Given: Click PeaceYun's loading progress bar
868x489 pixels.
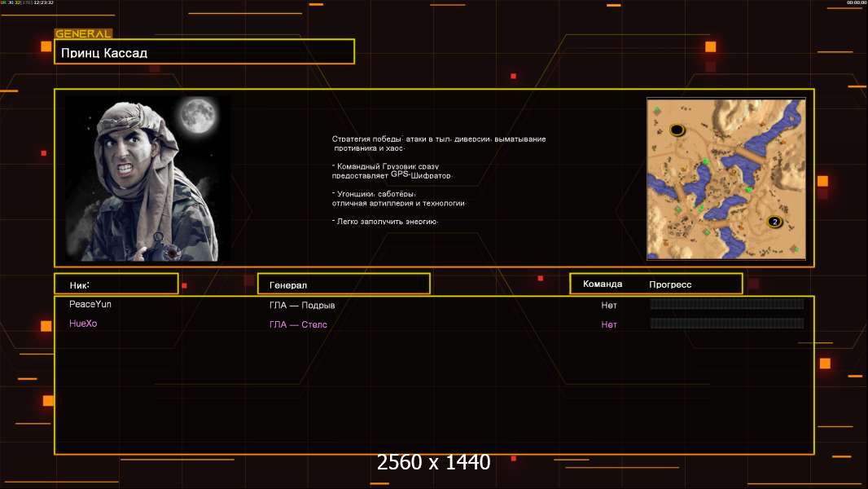Looking at the screenshot, I should tap(726, 304).
